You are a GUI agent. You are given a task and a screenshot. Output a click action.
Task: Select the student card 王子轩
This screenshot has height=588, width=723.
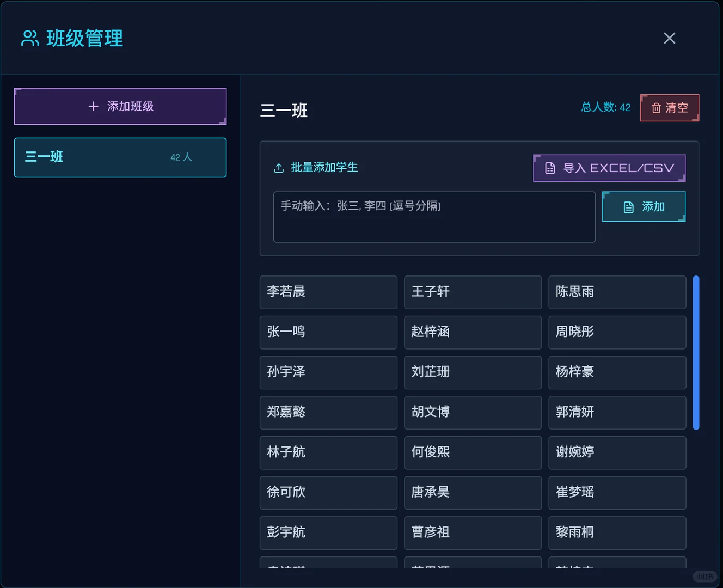coord(473,292)
